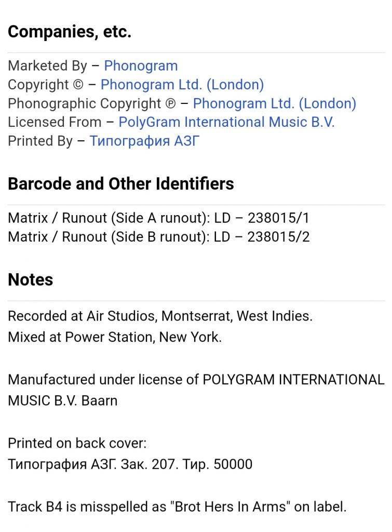Open the Phonogram marketed-by link
Screen dimensions: 392x532
pyautogui.click(x=141, y=66)
